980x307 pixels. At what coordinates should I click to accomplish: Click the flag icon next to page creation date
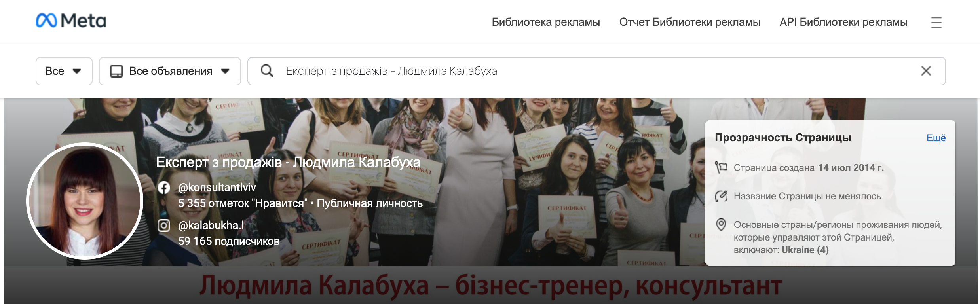pyautogui.click(x=721, y=168)
